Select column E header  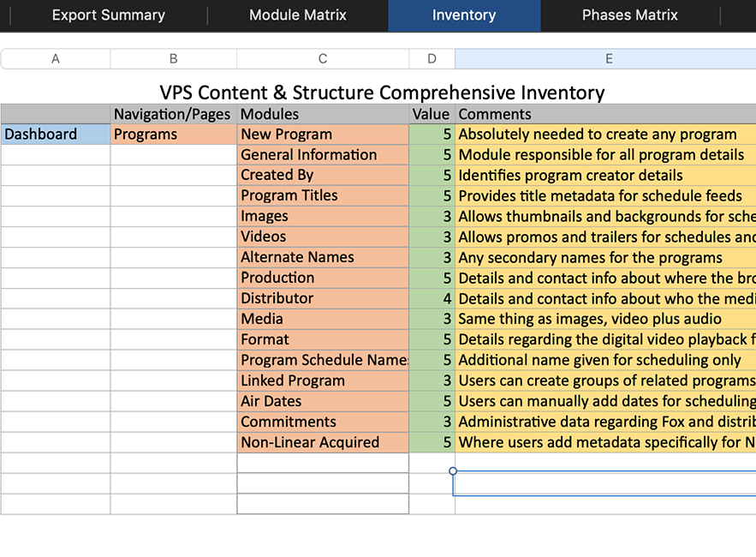tap(608, 58)
